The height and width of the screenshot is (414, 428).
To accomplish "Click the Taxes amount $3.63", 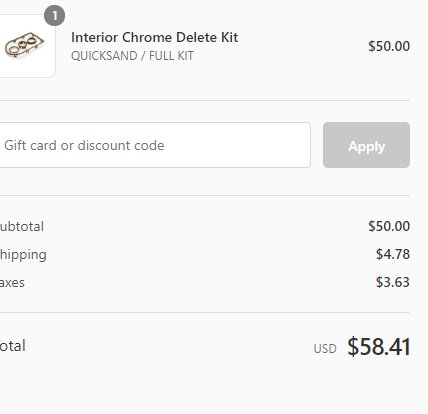I will pyautogui.click(x=393, y=282).
